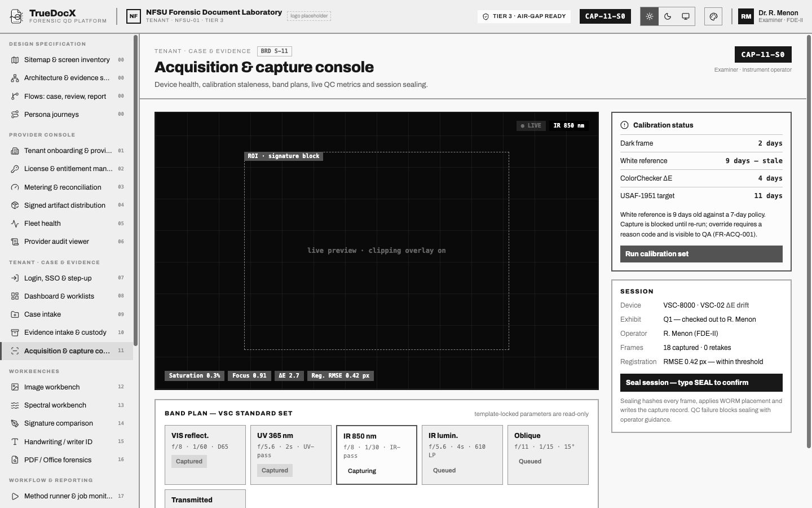Image resolution: width=812 pixels, height=508 pixels.
Task: Click CAP-11-S0 badge in top bar
Action: [605, 16]
